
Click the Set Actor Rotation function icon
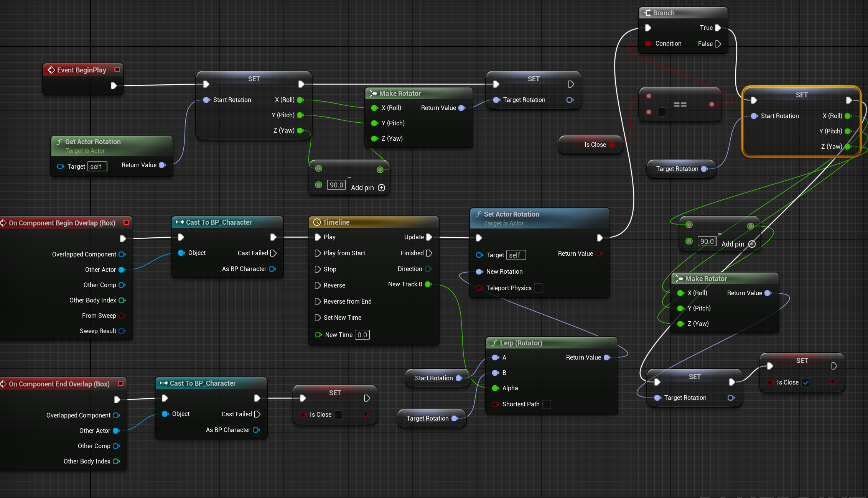pos(478,214)
